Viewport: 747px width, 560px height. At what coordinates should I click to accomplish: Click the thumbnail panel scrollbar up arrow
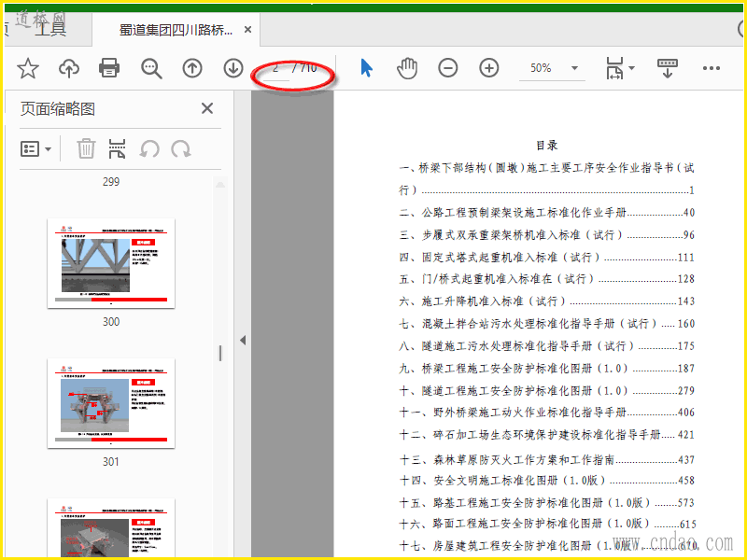[x=220, y=184]
